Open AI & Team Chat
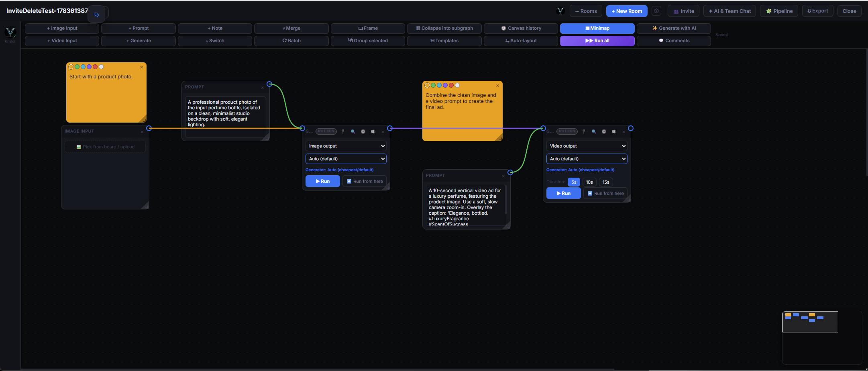The image size is (868, 371). (729, 11)
